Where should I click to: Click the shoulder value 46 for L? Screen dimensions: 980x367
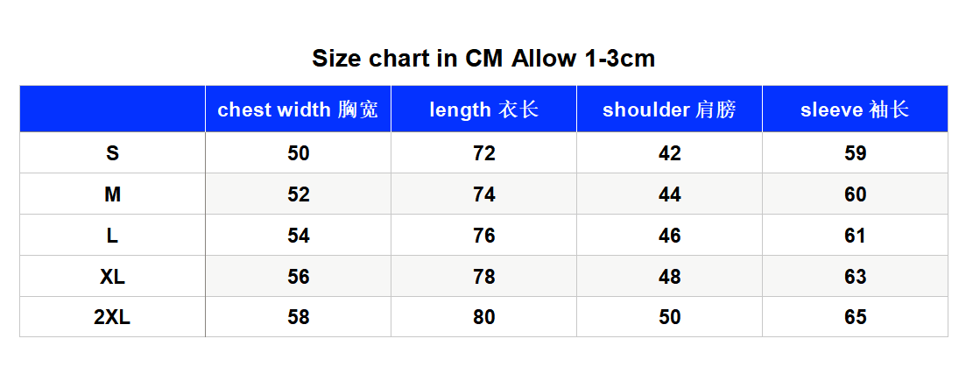(x=669, y=236)
